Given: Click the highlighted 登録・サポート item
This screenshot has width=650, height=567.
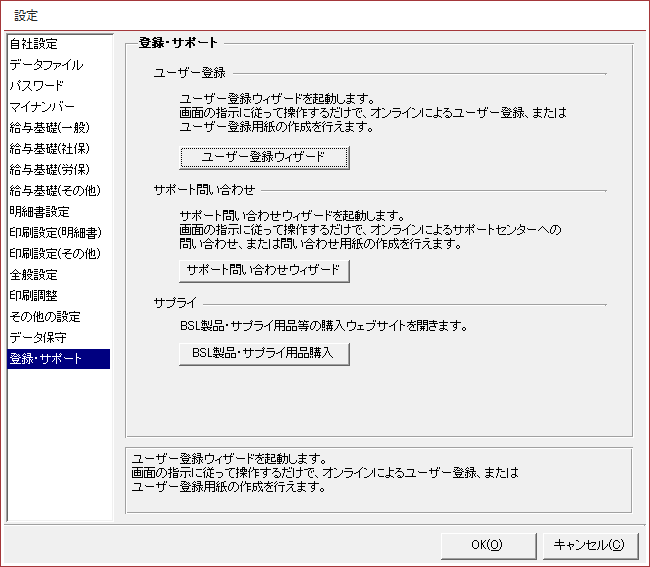Looking at the screenshot, I should coord(46,359).
